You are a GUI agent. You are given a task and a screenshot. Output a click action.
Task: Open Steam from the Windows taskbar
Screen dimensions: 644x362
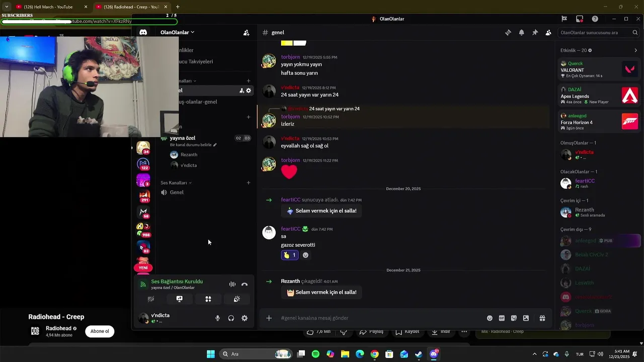(x=419, y=354)
